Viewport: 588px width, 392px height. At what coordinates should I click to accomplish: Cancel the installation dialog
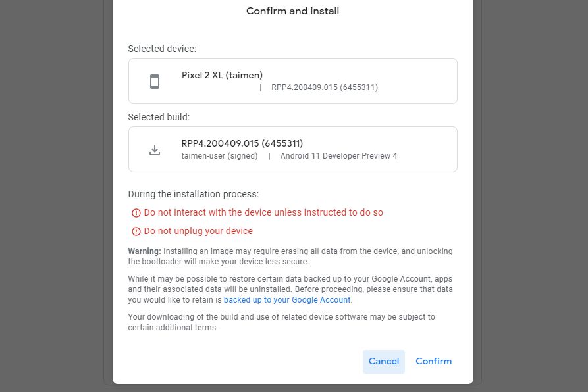coord(384,361)
